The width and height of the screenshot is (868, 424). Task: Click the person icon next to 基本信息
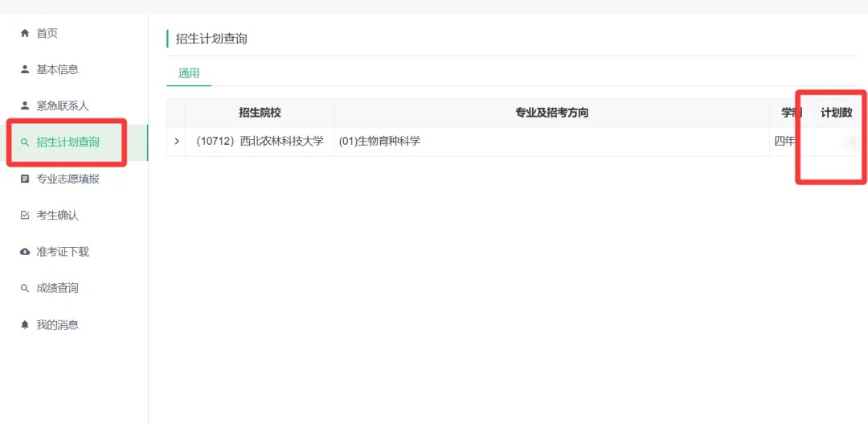(x=24, y=69)
